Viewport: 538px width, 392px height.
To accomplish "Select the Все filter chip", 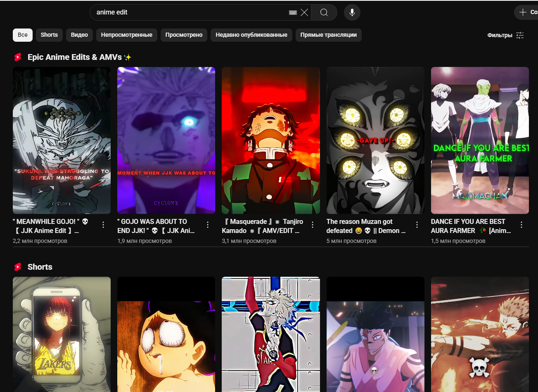I will [23, 35].
